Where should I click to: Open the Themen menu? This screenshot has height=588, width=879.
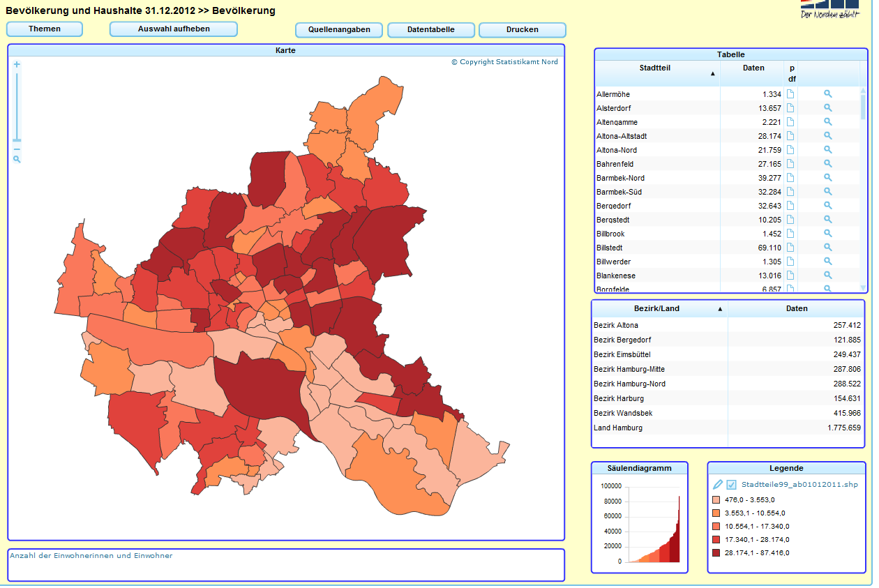[45, 29]
